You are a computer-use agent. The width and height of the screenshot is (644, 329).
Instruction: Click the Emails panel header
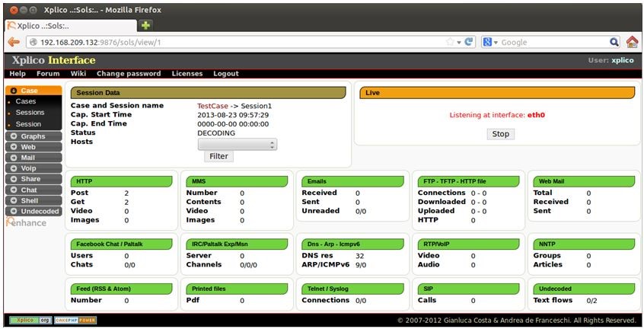click(x=352, y=181)
